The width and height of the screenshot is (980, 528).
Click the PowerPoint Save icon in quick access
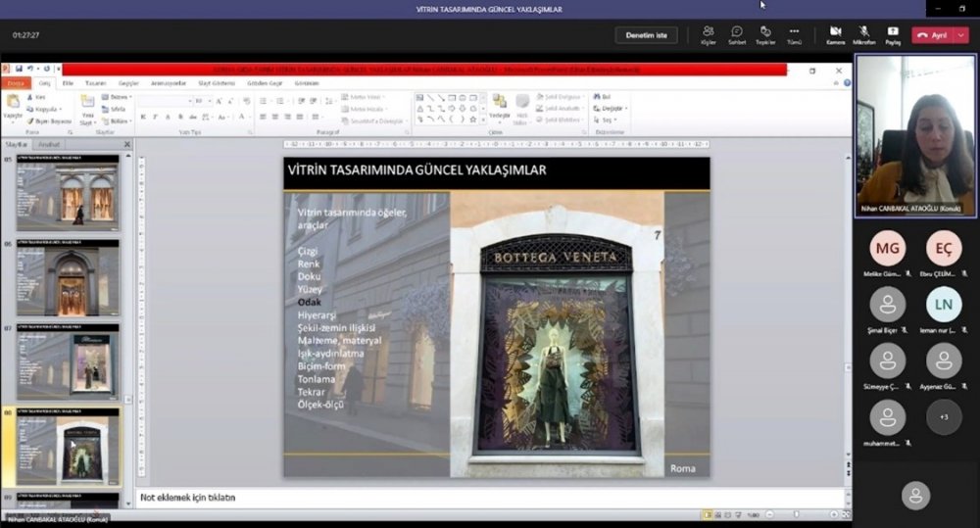pyautogui.click(x=19, y=69)
